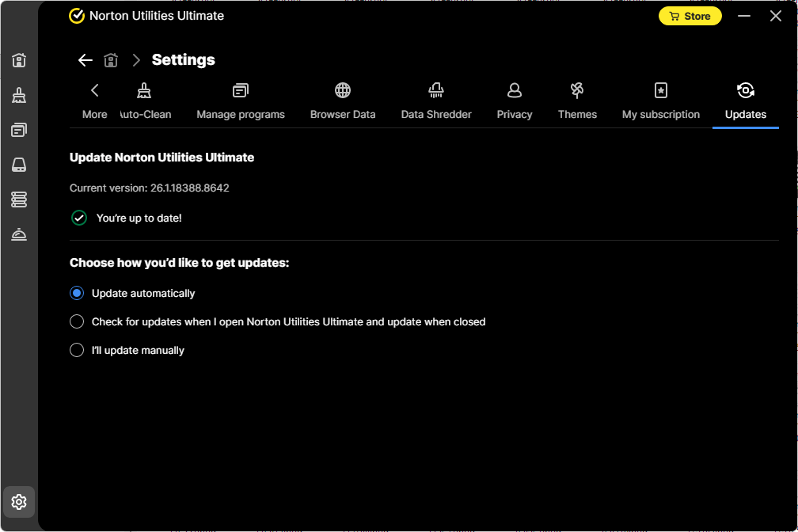Expand the More settings section
The width and height of the screenshot is (798, 532).
click(94, 101)
